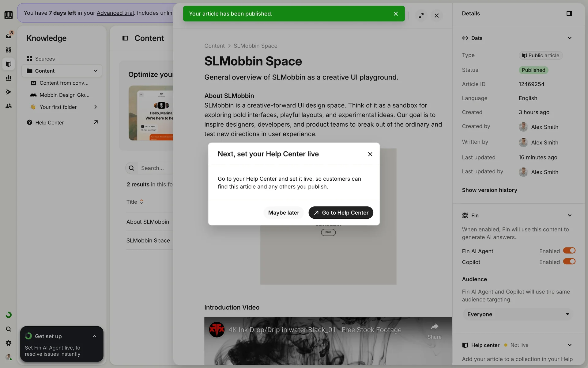The width and height of the screenshot is (588, 368).
Task: Collapse the Get set up card
Action: 94,336
